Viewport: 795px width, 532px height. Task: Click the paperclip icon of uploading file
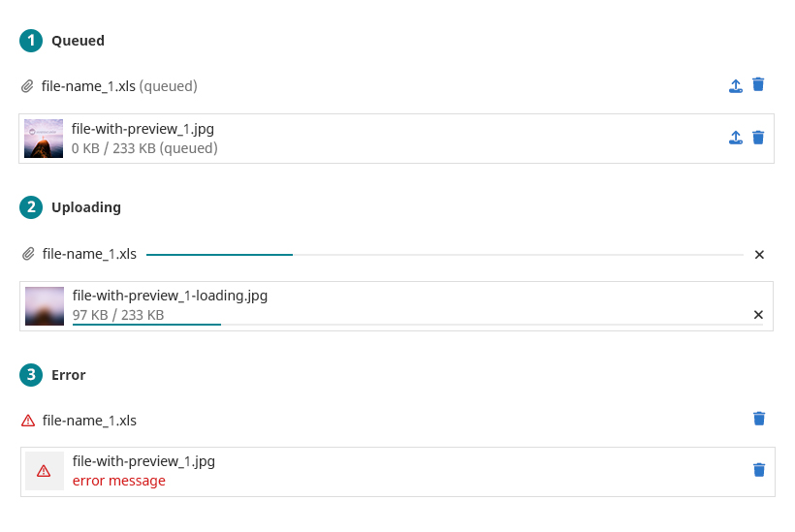[28, 253]
